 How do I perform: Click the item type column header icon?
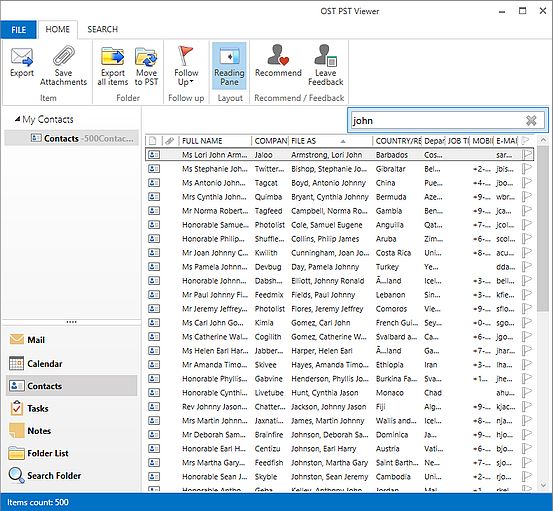152,141
